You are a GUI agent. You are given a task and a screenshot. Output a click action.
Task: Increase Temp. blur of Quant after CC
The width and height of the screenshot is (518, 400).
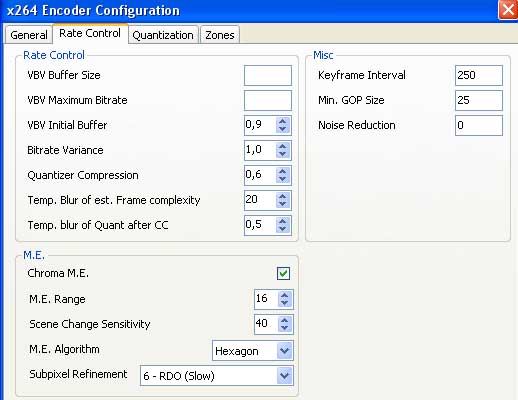282,221
